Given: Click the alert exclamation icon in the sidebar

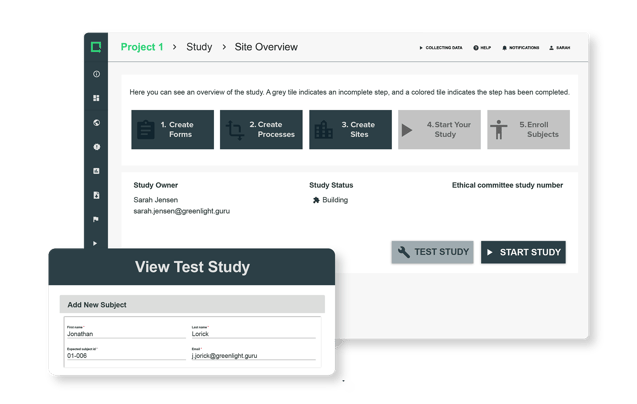Looking at the screenshot, I should pos(96,147).
